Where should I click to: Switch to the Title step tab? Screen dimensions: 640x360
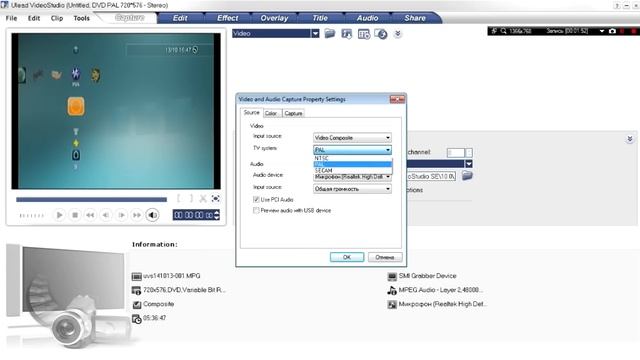[320, 18]
